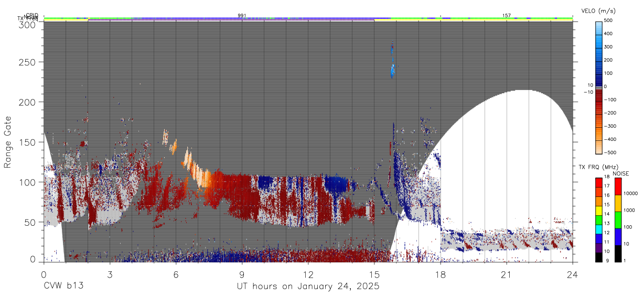Click the velocity scale label '−400'
644x297 pixels.
pyautogui.click(x=609, y=139)
